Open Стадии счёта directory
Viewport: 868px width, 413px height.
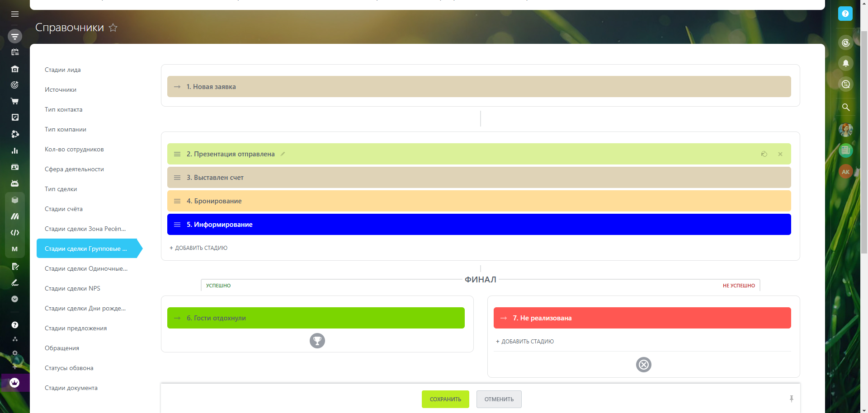(x=64, y=209)
